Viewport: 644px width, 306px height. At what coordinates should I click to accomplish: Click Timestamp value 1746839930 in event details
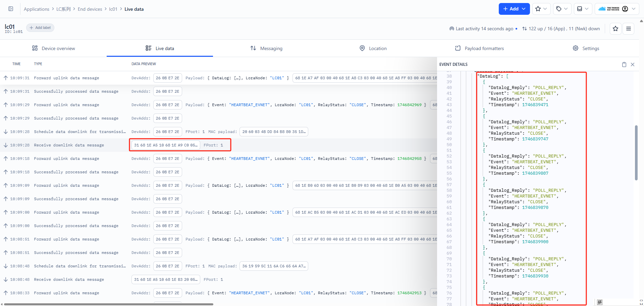click(x=535, y=276)
